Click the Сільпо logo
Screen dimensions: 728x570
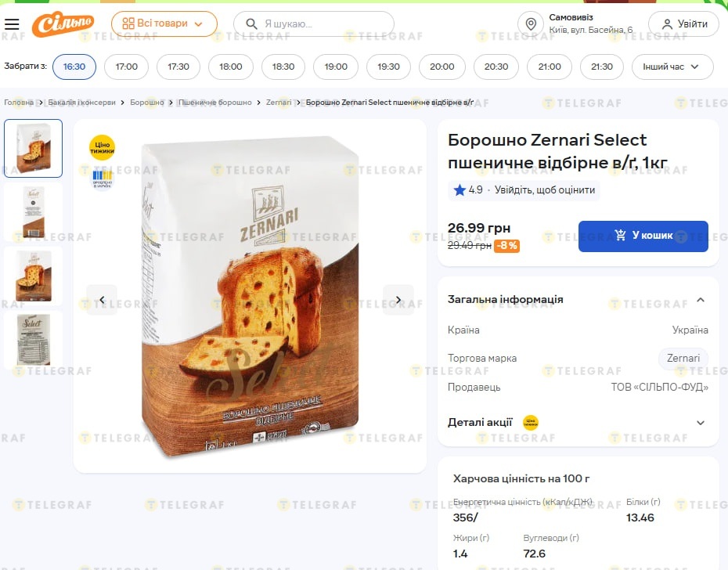[63, 24]
